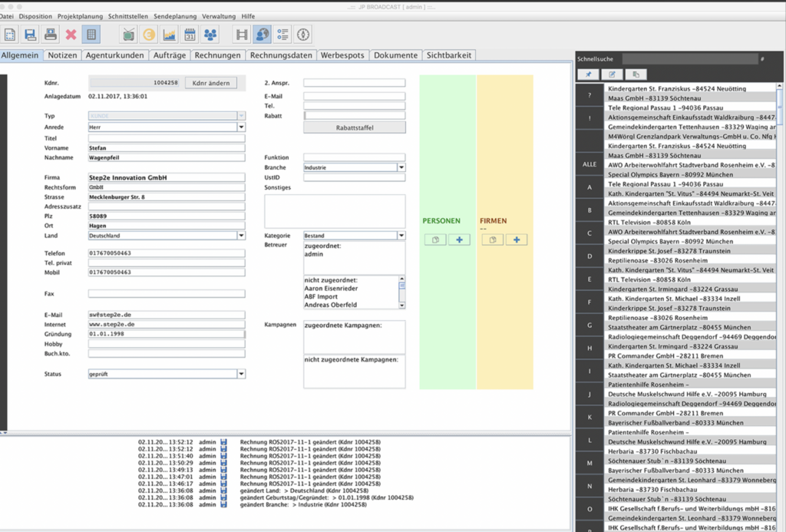
Task: Click the edit pencil icon below Schnellsuche
Action: (x=612, y=74)
